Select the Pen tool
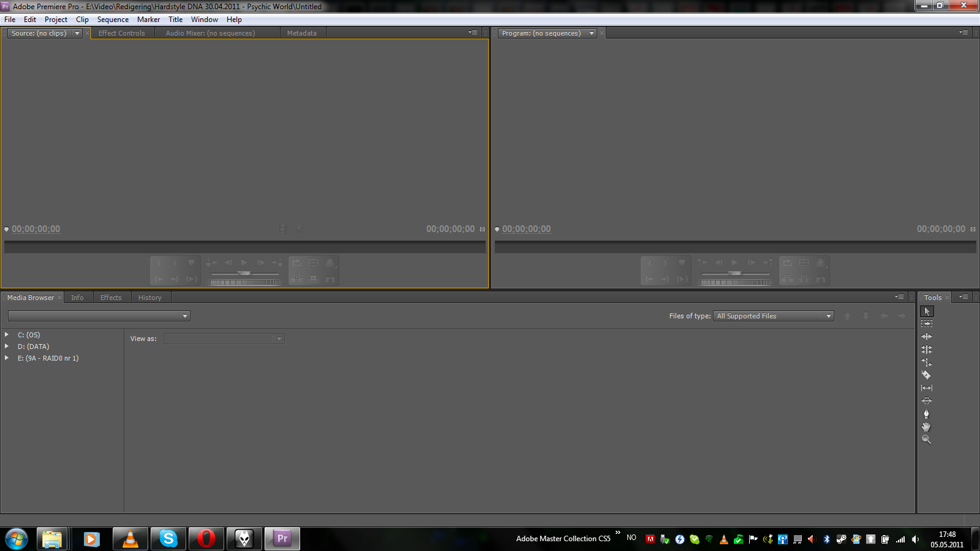The width and height of the screenshot is (980, 551). tap(927, 414)
